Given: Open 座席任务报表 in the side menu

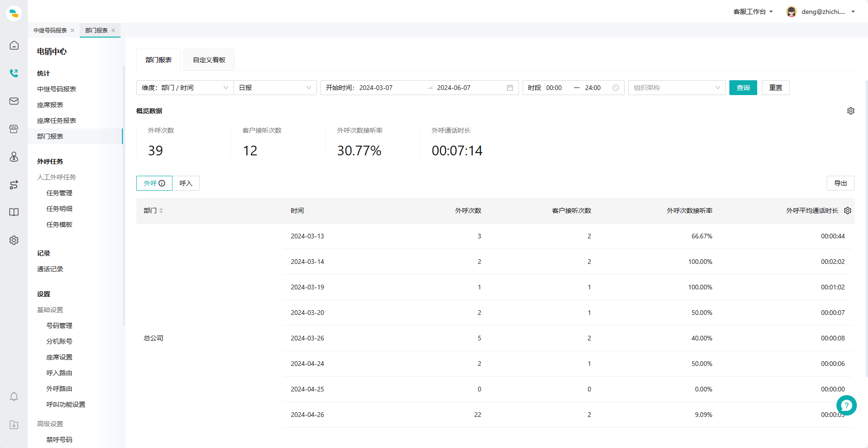Looking at the screenshot, I should 57,121.
